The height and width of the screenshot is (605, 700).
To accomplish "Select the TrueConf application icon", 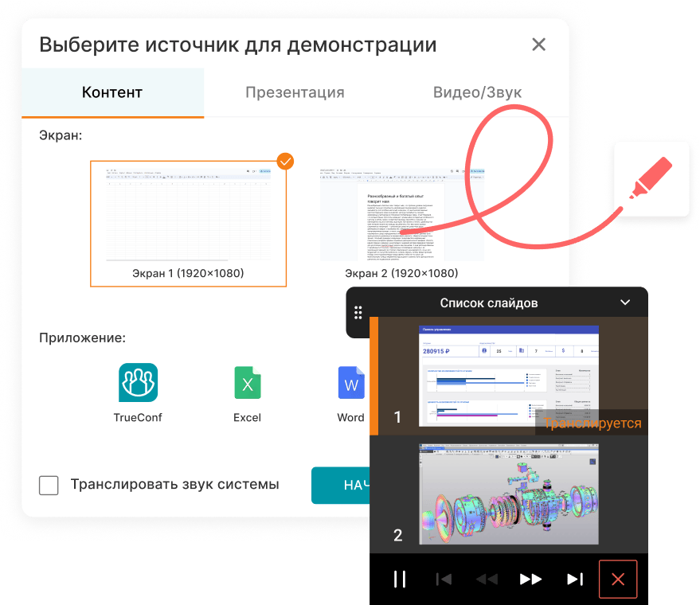I will click(136, 383).
